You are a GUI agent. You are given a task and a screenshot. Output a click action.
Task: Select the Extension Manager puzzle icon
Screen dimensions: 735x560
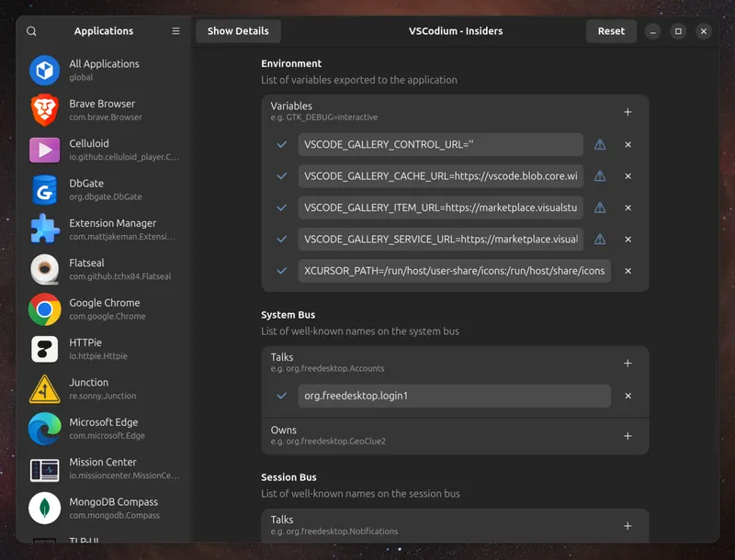click(44, 230)
